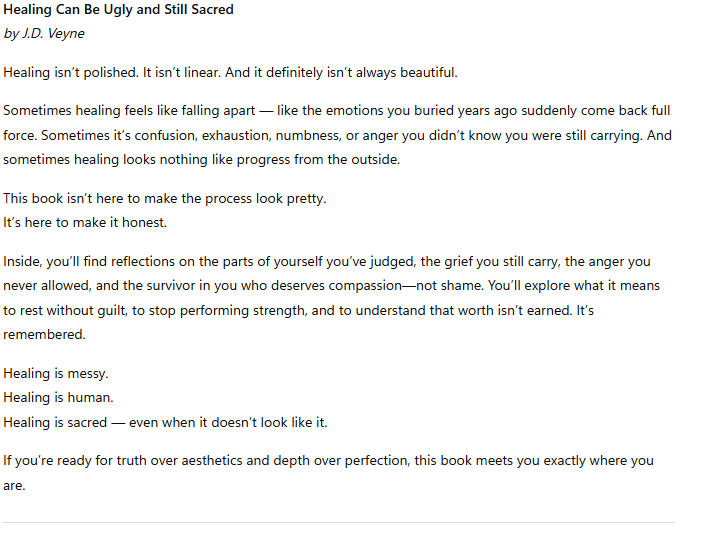Click the line "It's here to make it honest."
The height and width of the screenshot is (551, 705).
(85, 222)
